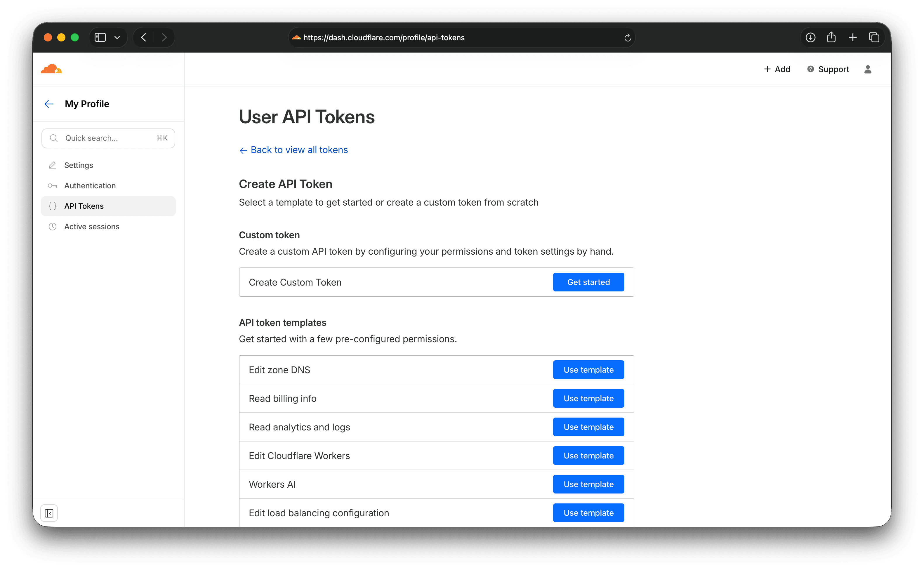
Task: Open a new tab with the plus icon
Action: [x=853, y=37]
